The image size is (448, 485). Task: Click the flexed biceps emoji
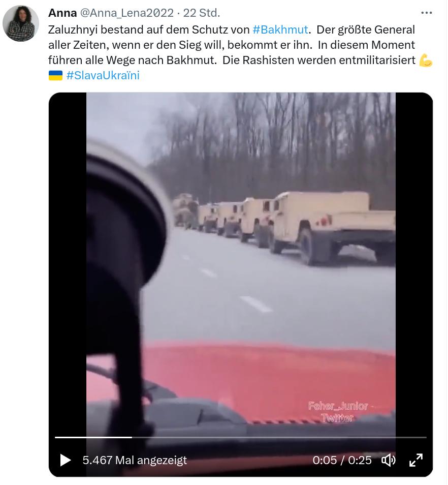426,60
